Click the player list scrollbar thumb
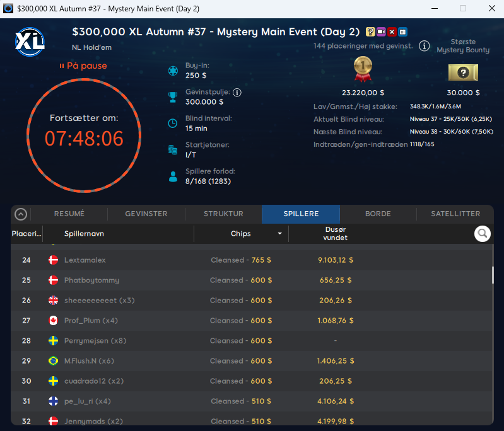The width and height of the screenshot is (504, 431). pyautogui.click(x=493, y=275)
